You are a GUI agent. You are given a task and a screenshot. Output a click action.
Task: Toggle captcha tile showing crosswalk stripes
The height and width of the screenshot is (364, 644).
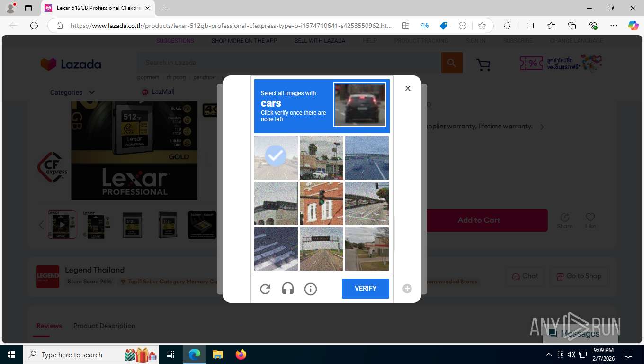click(x=276, y=249)
